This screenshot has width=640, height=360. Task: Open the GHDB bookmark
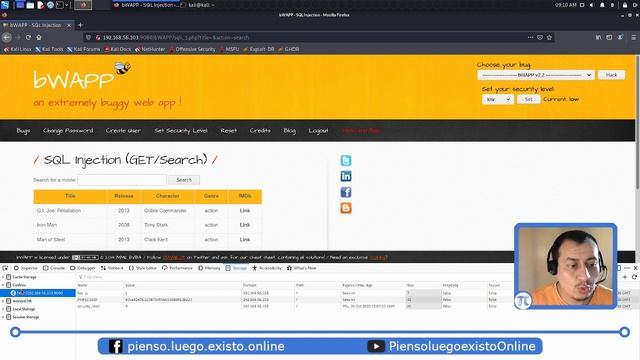[x=289, y=49]
